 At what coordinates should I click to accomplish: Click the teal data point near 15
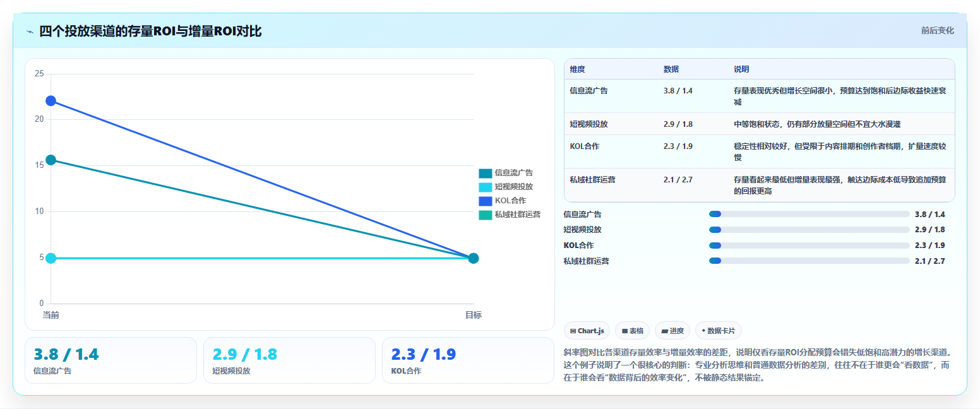coord(51,160)
